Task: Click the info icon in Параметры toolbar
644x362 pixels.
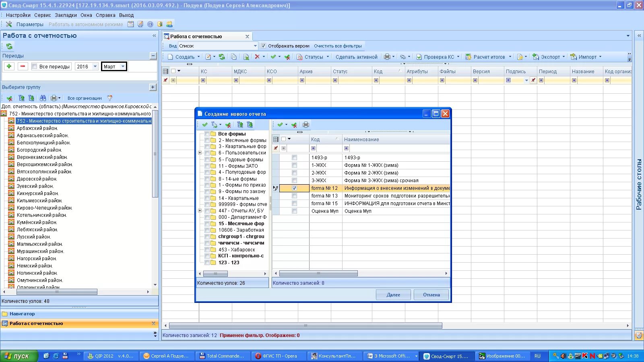Action: pyautogui.click(x=150, y=24)
